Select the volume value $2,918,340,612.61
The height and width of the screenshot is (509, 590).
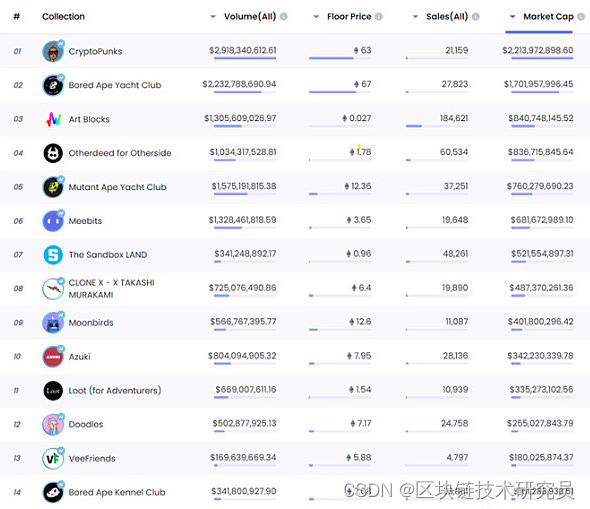pos(243,50)
